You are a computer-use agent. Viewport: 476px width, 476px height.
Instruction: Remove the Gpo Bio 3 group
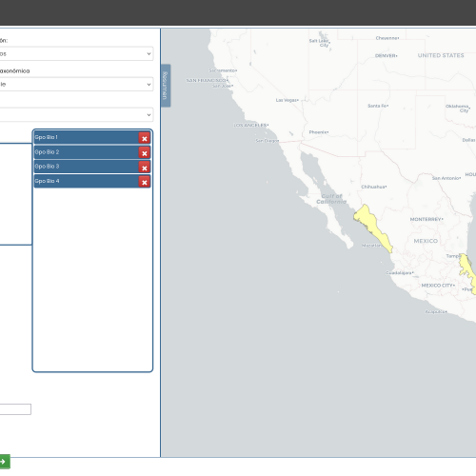click(145, 168)
